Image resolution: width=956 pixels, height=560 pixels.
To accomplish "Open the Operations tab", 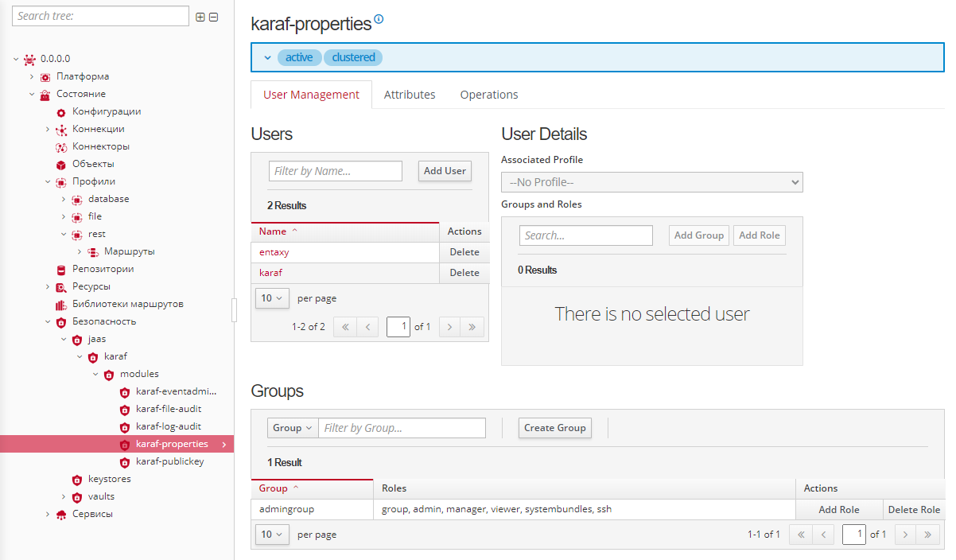I will click(489, 95).
